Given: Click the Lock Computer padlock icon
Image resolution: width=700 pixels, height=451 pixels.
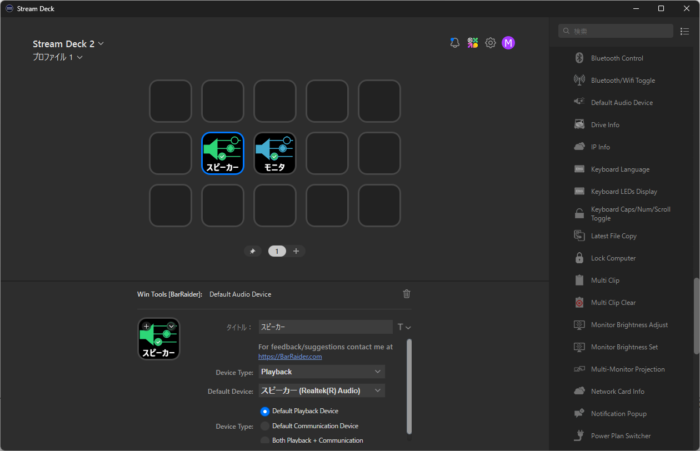Looking at the screenshot, I should (x=579, y=258).
